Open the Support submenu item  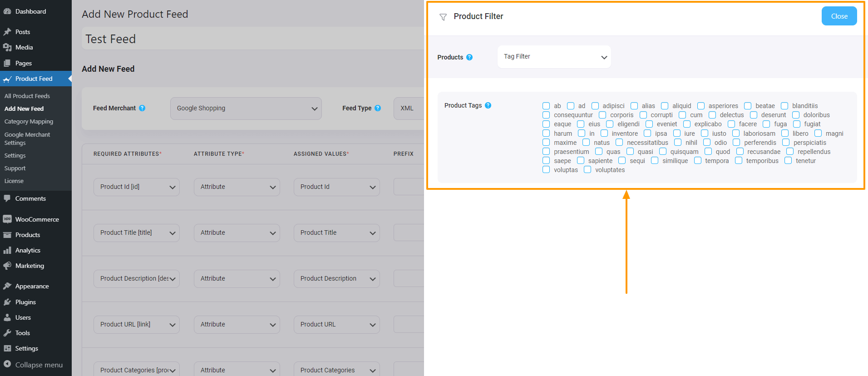point(15,168)
